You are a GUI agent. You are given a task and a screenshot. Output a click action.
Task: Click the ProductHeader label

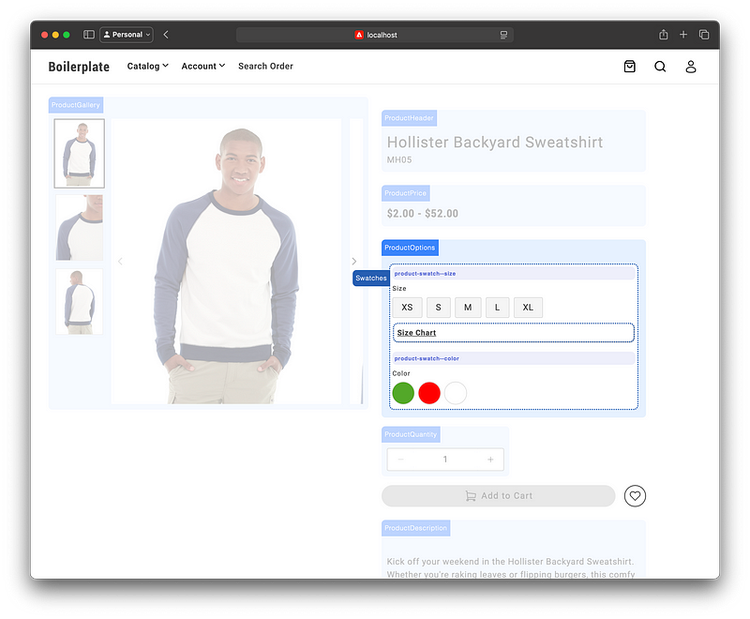click(x=409, y=118)
